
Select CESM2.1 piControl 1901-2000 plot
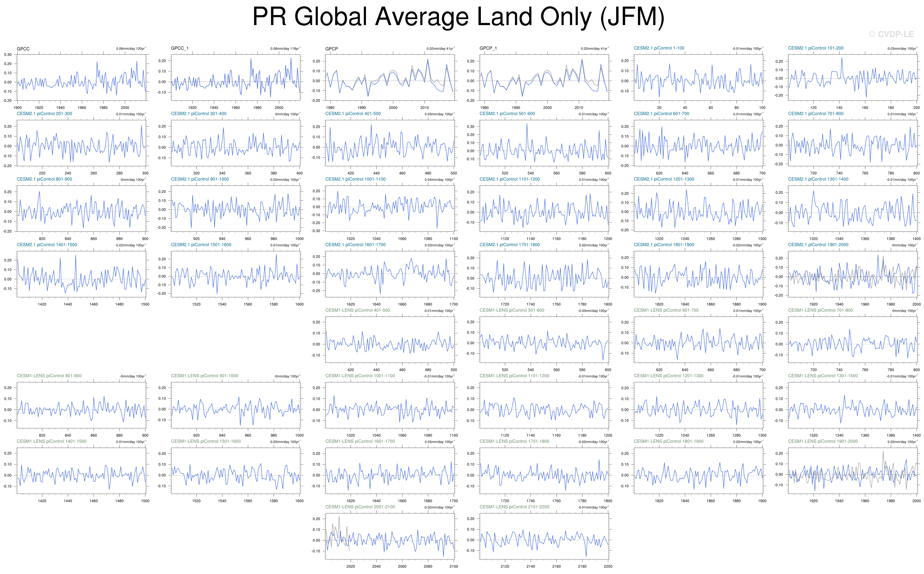(853, 274)
